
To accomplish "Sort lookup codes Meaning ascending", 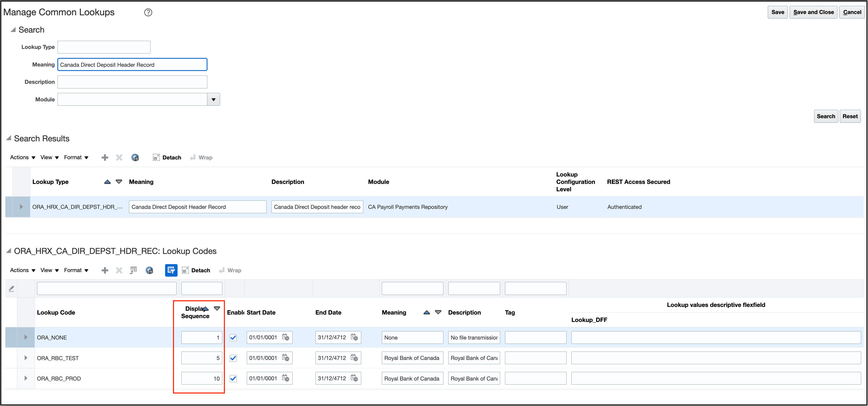I will [x=427, y=313].
